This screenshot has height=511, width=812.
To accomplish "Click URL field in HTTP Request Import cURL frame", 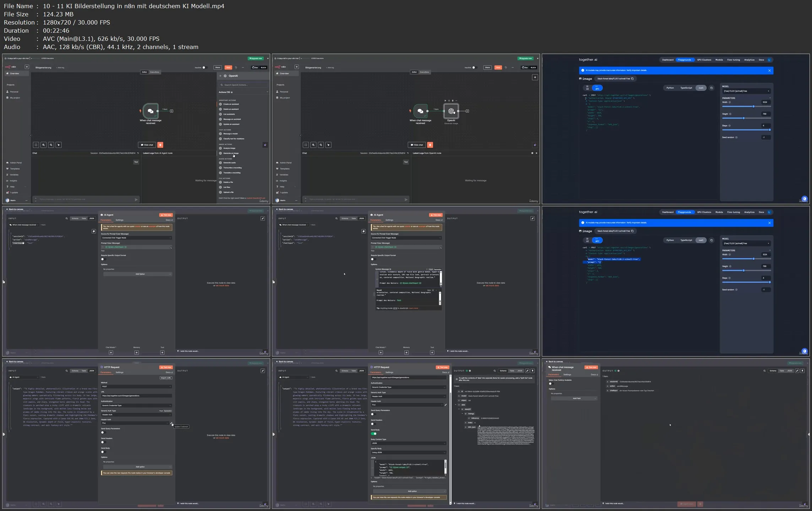I will point(136,396).
